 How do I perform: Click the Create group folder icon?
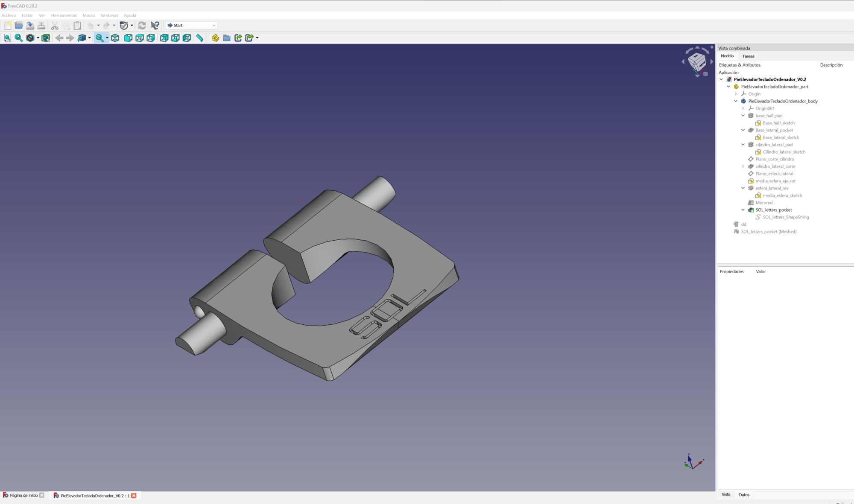[227, 38]
